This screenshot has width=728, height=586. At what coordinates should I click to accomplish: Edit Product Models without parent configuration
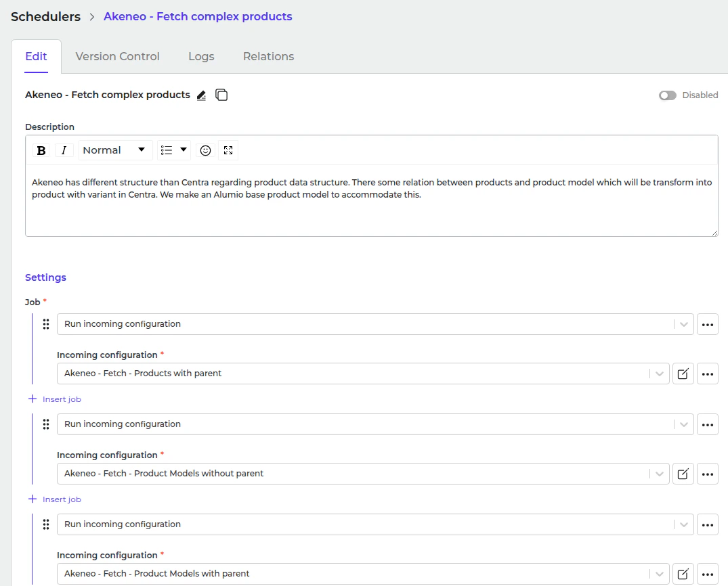[x=683, y=474]
